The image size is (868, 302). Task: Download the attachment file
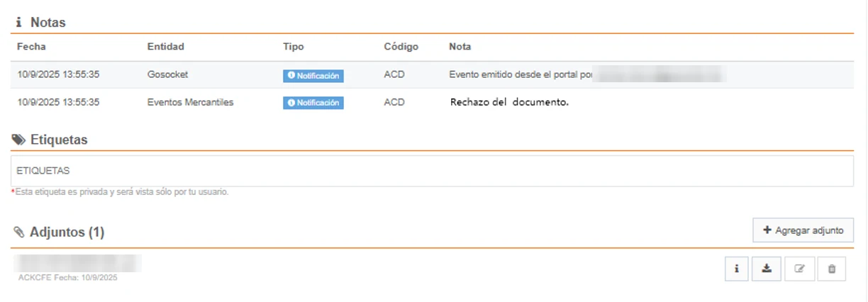click(x=766, y=269)
